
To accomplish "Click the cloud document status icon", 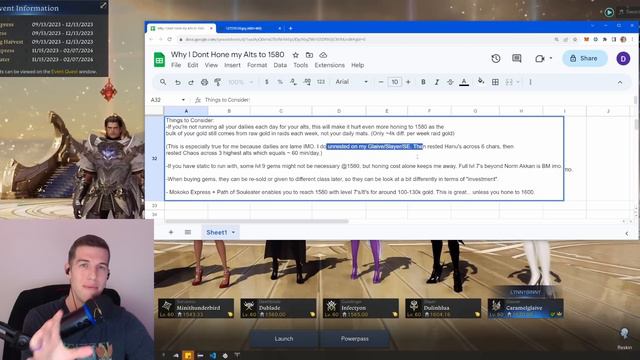I will pyautogui.click(x=323, y=55).
